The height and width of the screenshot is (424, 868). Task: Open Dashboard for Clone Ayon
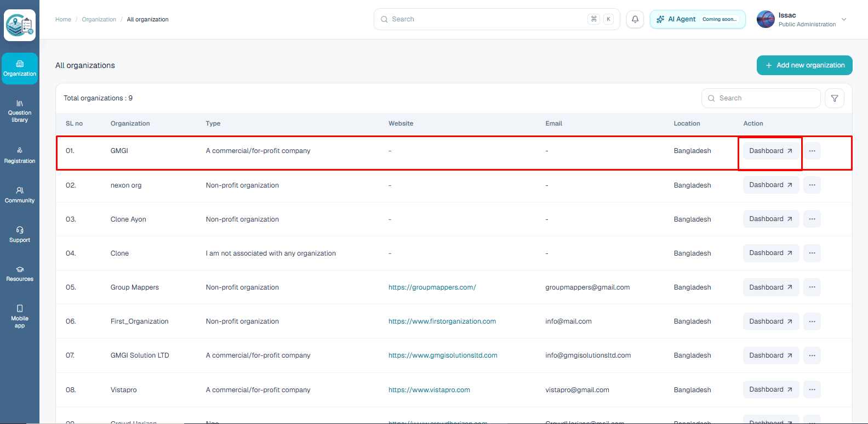[771, 219]
